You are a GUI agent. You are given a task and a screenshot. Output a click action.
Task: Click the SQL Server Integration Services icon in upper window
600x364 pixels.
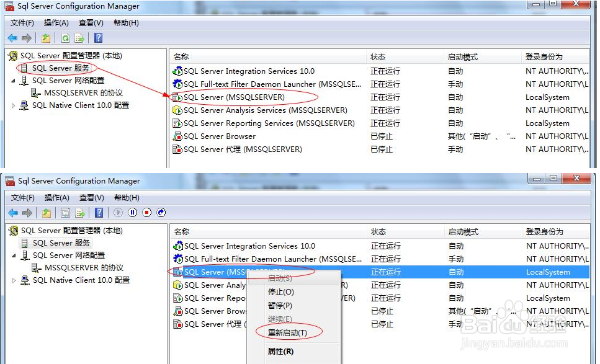(177, 71)
